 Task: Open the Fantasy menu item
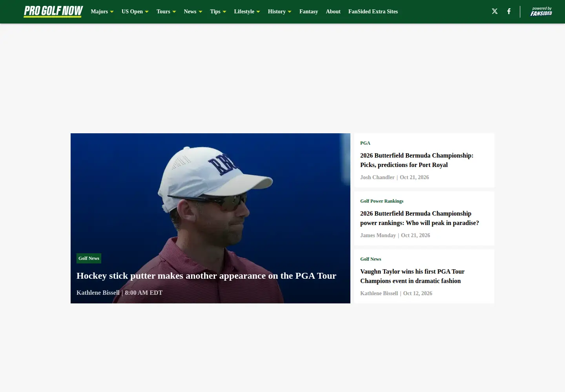[309, 12]
